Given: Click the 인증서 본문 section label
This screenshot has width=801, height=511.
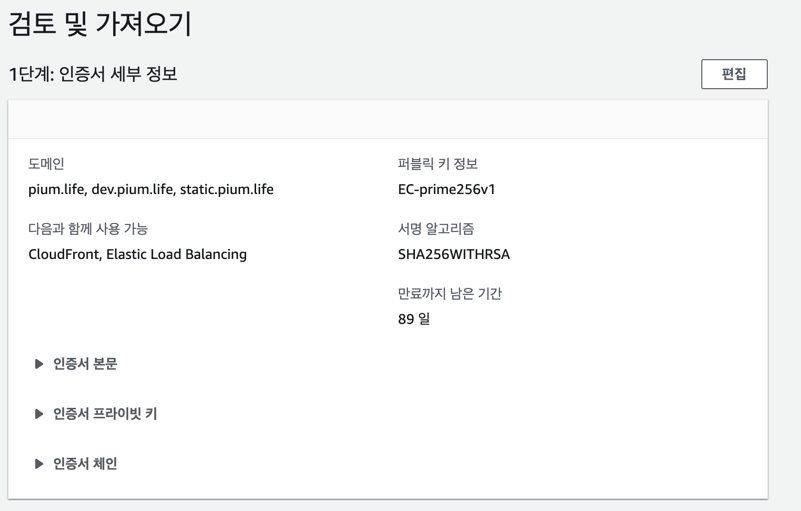Looking at the screenshot, I should click(x=85, y=364).
